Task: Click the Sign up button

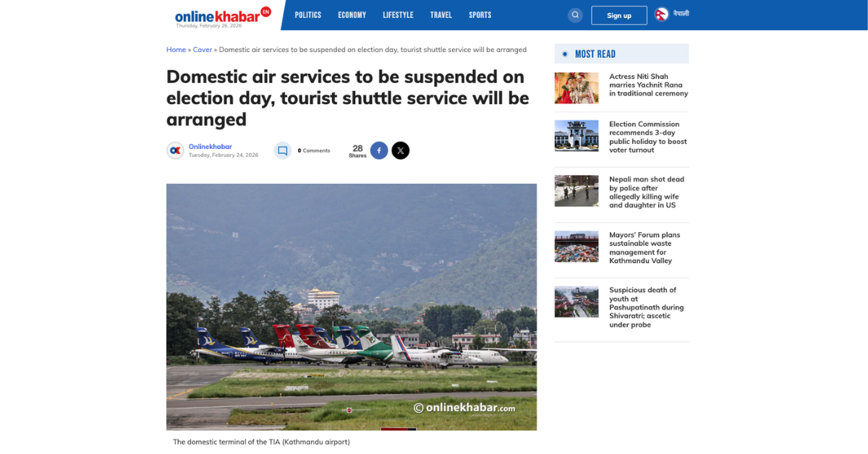Action: coord(619,15)
